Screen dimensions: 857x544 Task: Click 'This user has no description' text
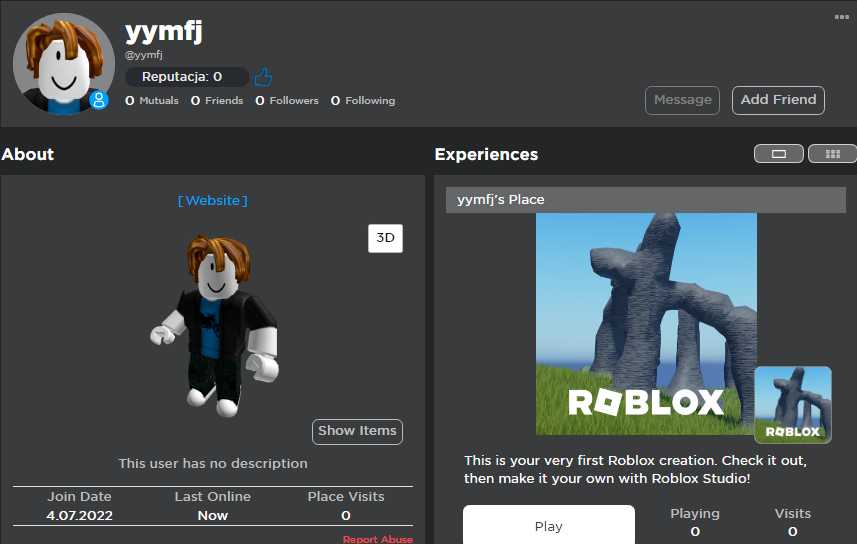tap(213, 464)
